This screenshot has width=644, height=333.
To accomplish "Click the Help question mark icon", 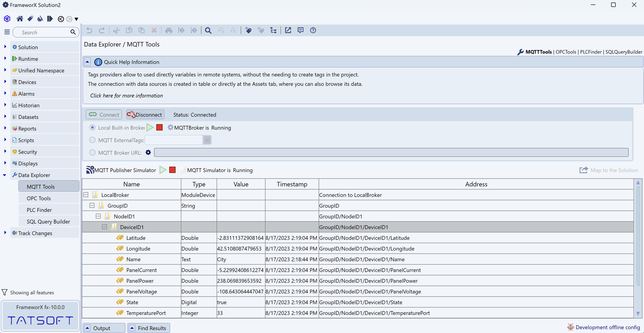I will click(x=313, y=30).
